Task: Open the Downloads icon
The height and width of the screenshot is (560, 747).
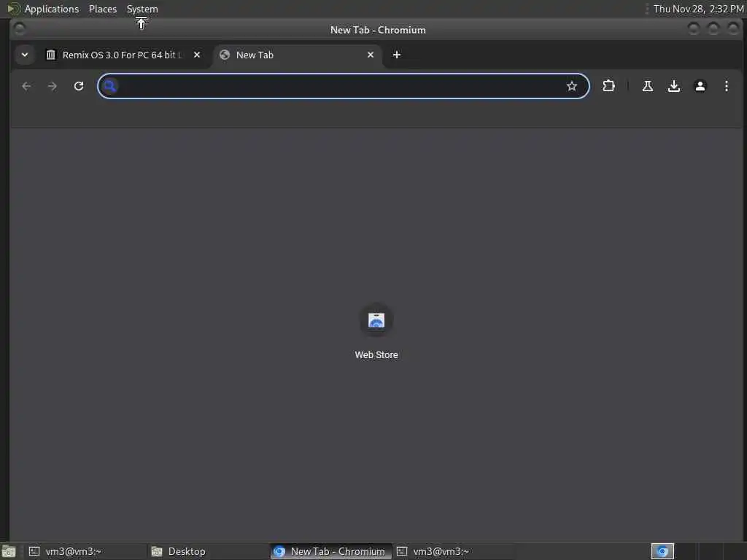Action: [x=673, y=86]
